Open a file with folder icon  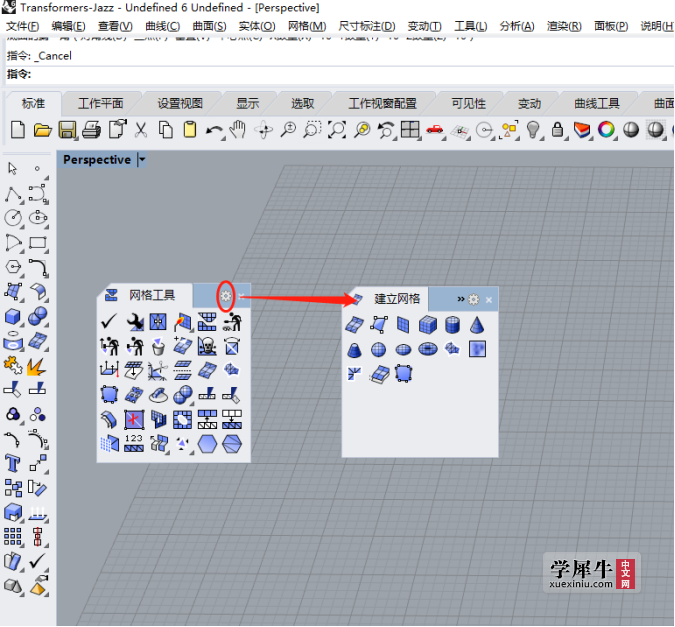click(x=43, y=130)
